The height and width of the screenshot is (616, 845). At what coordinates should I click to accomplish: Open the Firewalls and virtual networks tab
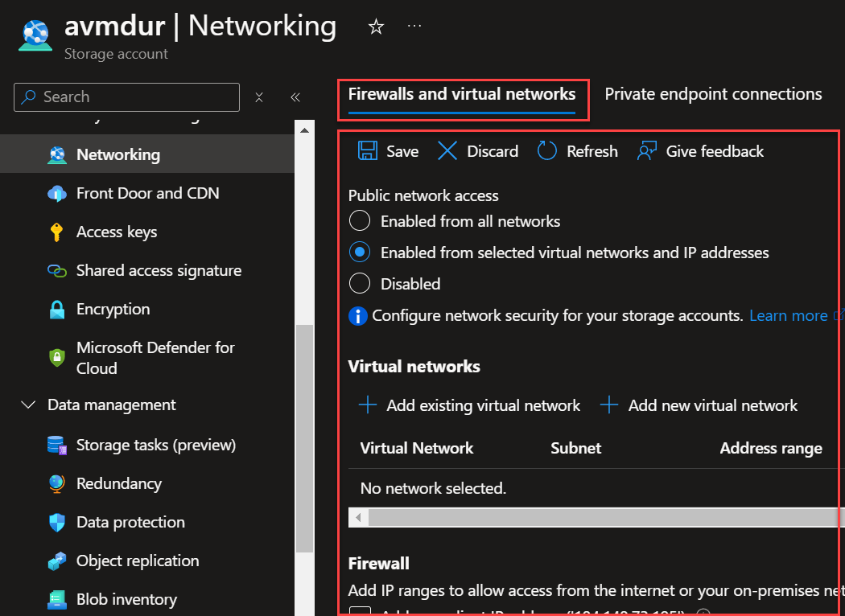462,94
